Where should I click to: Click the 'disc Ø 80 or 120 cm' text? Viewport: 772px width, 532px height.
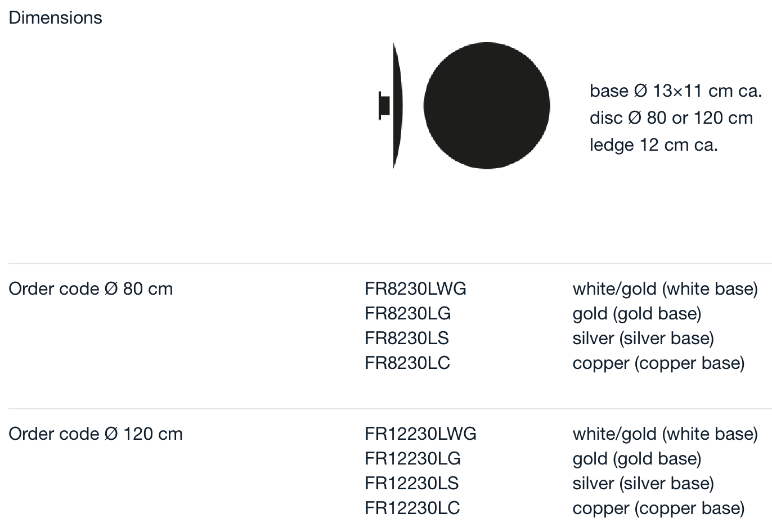(x=671, y=118)
